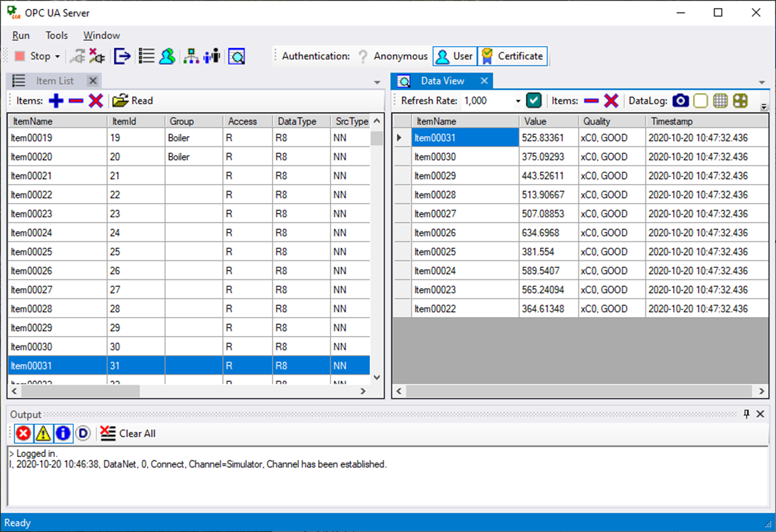Click the clients people icon in main toolbar
The image size is (776, 532).
pyautogui.click(x=212, y=56)
